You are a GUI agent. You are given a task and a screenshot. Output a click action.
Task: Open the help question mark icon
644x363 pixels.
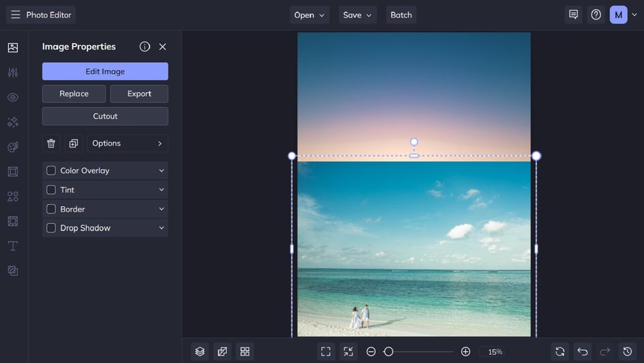(596, 14)
